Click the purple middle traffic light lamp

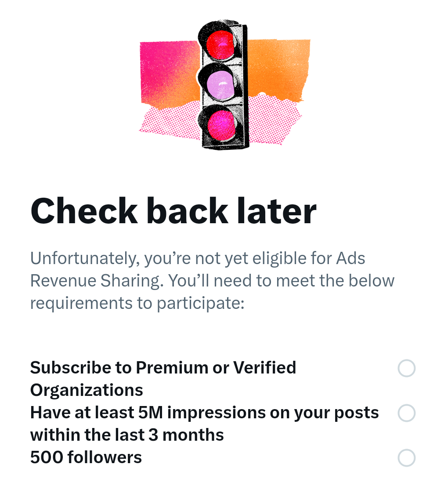tap(220, 83)
